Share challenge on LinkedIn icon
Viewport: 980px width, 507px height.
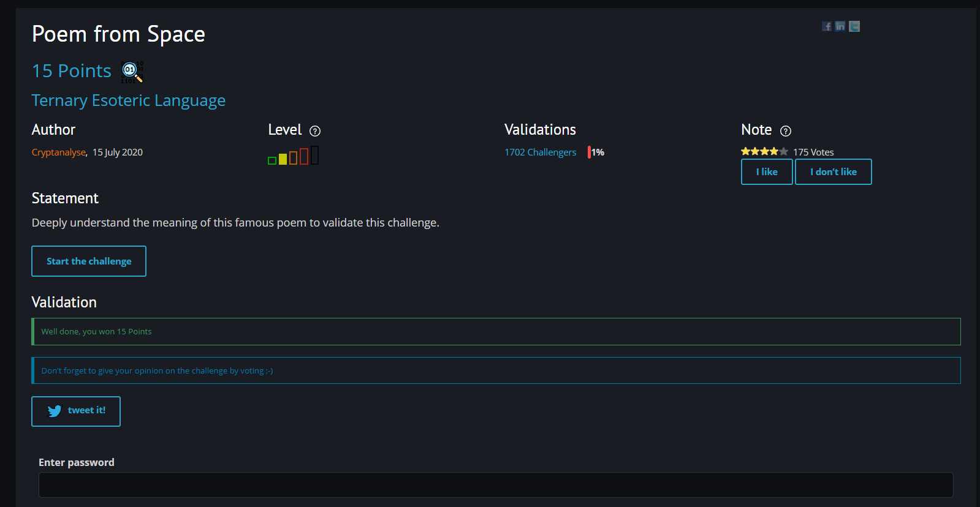click(x=840, y=26)
